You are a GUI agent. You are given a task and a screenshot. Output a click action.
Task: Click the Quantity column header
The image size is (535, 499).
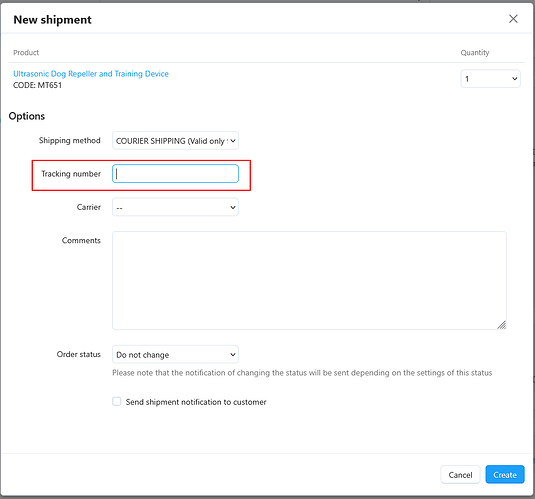[x=475, y=53]
